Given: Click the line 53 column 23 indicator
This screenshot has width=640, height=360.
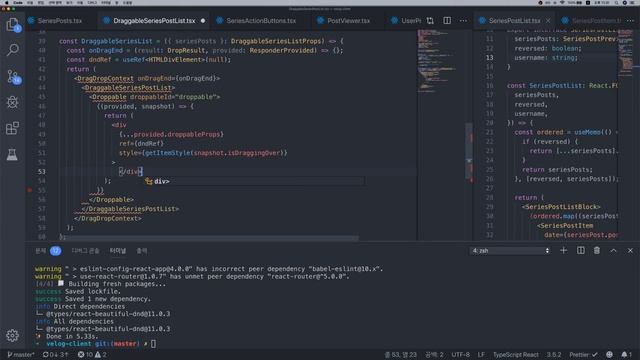Looking at the screenshot, I should (400, 355).
